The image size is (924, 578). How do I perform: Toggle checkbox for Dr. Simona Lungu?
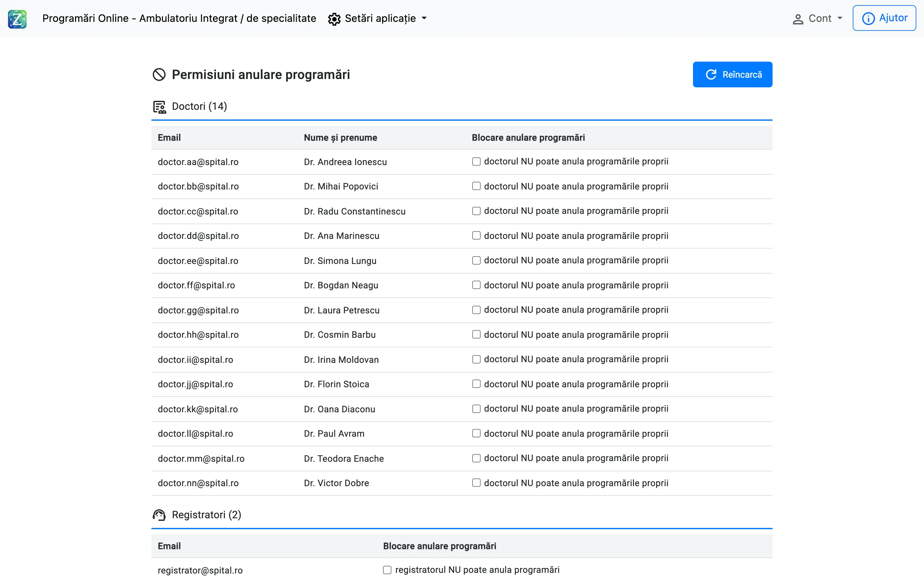click(x=476, y=260)
